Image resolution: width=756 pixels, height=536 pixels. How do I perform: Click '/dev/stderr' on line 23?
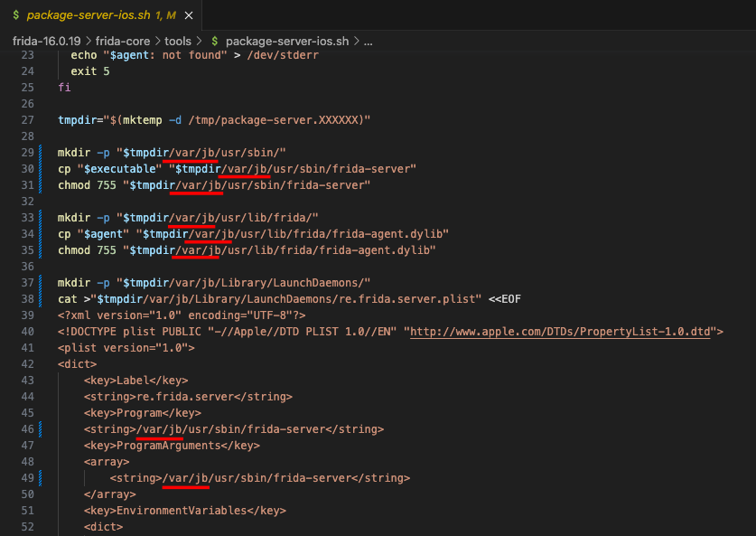[x=283, y=55]
